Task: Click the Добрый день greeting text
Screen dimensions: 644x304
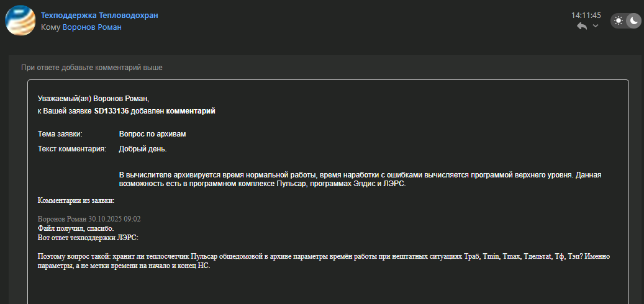Action: point(143,149)
